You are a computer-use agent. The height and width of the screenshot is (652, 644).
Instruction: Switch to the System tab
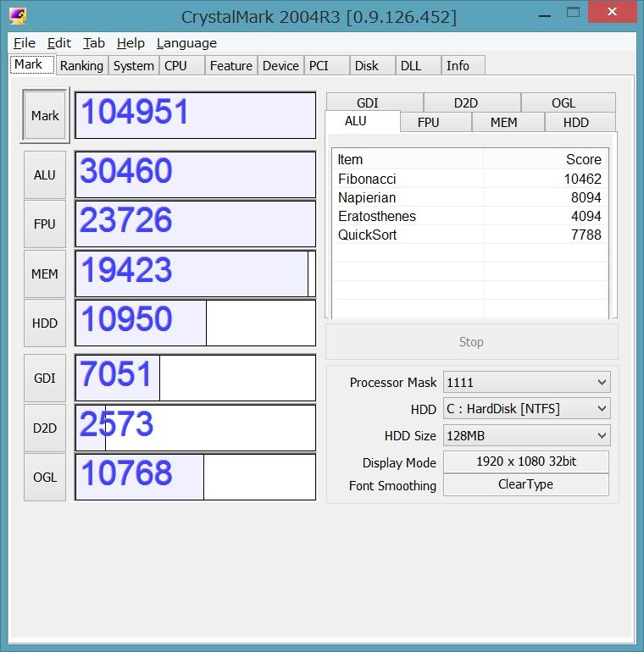(134, 66)
